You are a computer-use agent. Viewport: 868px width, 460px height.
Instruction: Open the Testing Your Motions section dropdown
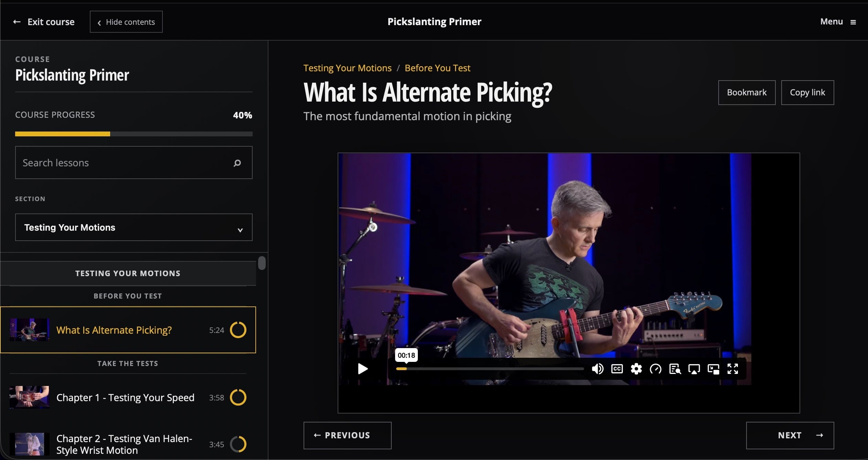click(134, 227)
